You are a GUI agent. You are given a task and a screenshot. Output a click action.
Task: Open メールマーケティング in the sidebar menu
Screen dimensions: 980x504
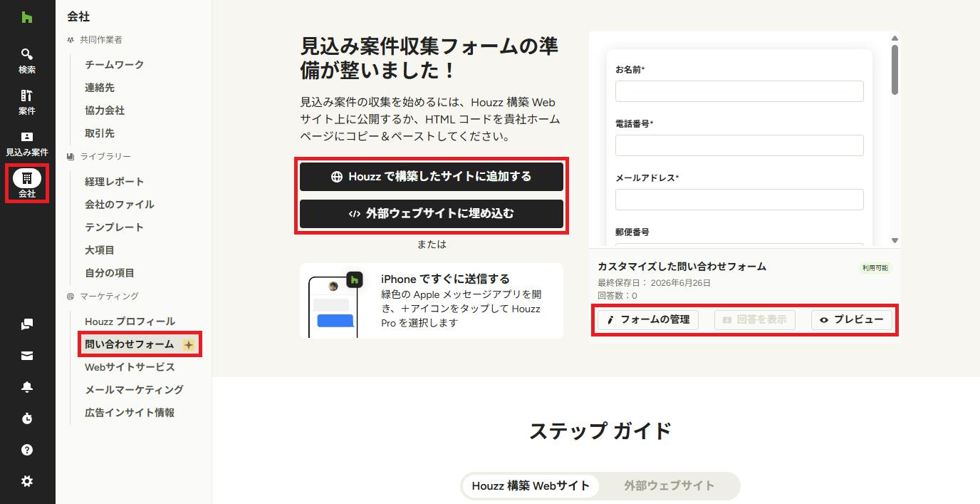pyautogui.click(x=135, y=390)
